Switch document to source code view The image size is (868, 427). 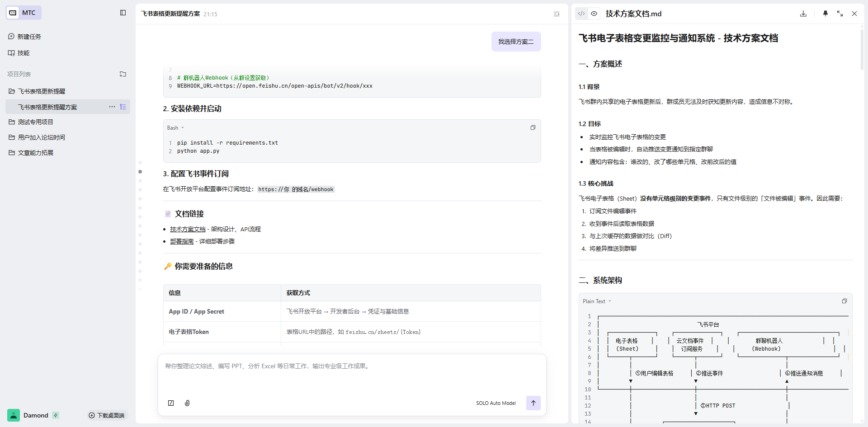(x=581, y=14)
